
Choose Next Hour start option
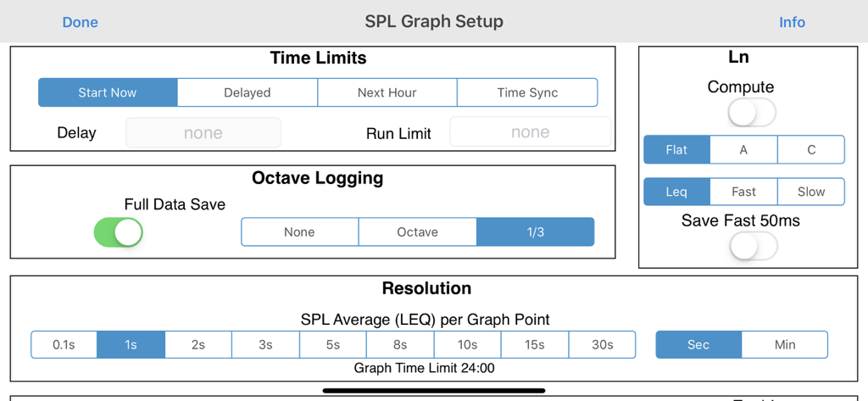[x=387, y=92]
